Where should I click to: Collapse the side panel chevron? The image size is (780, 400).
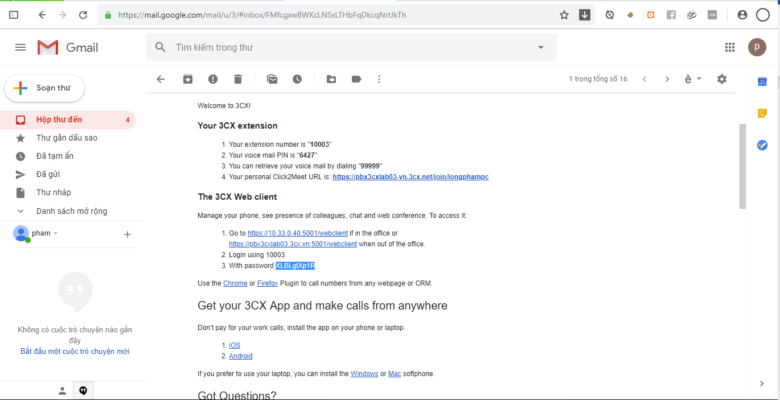(762, 383)
